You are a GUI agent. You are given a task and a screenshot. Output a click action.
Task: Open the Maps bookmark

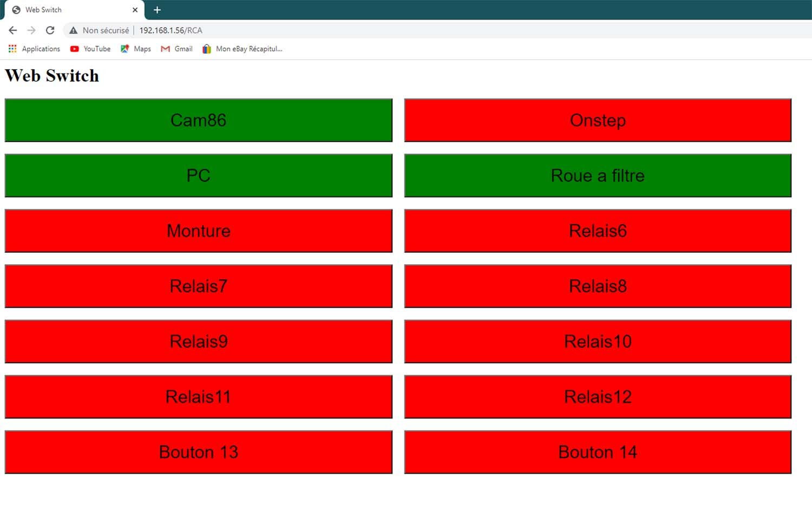pos(136,49)
